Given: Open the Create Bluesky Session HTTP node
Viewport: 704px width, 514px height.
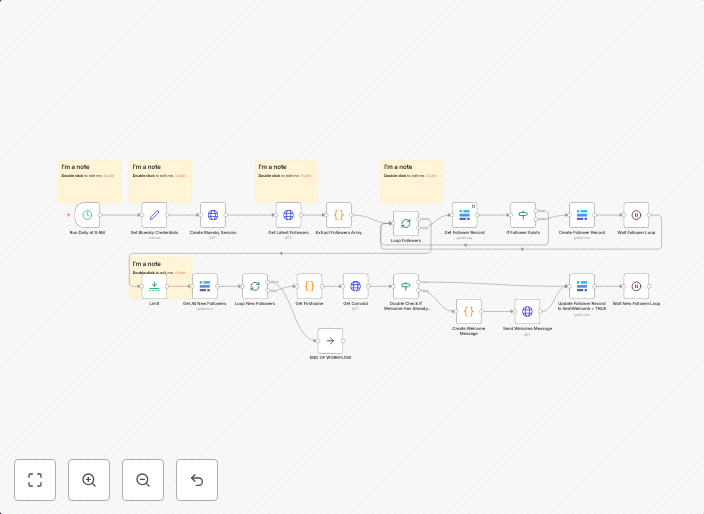Looking at the screenshot, I should point(212,215).
